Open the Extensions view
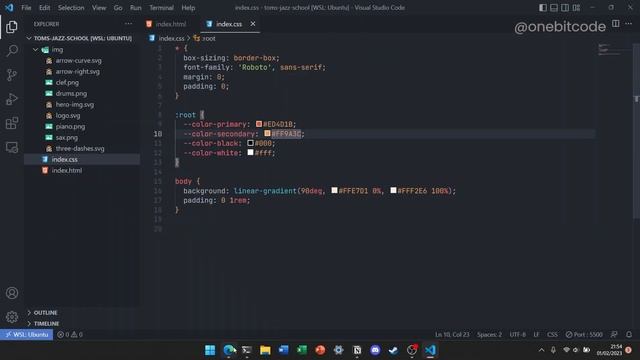 (12, 123)
